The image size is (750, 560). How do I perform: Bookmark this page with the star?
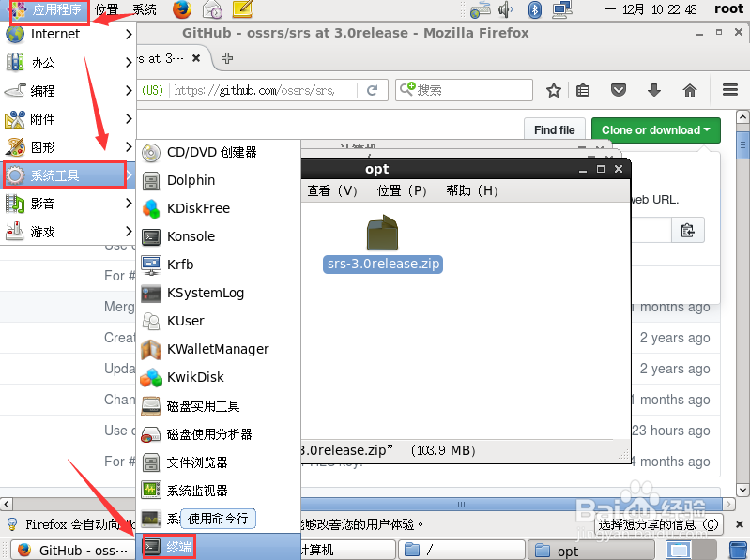click(554, 90)
